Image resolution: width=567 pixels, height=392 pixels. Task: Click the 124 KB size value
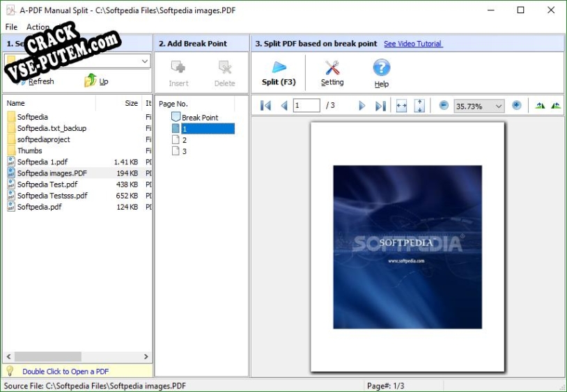pos(127,207)
